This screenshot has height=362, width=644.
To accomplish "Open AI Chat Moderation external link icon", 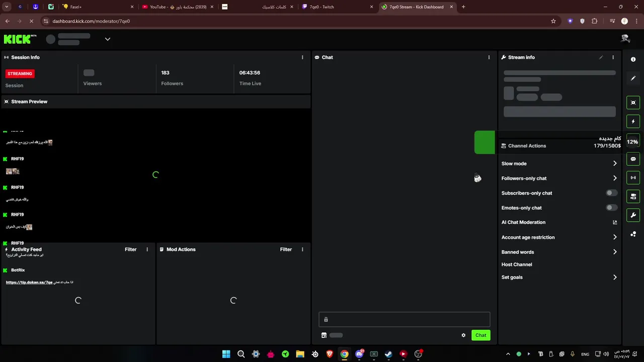I will [x=615, y=222].
